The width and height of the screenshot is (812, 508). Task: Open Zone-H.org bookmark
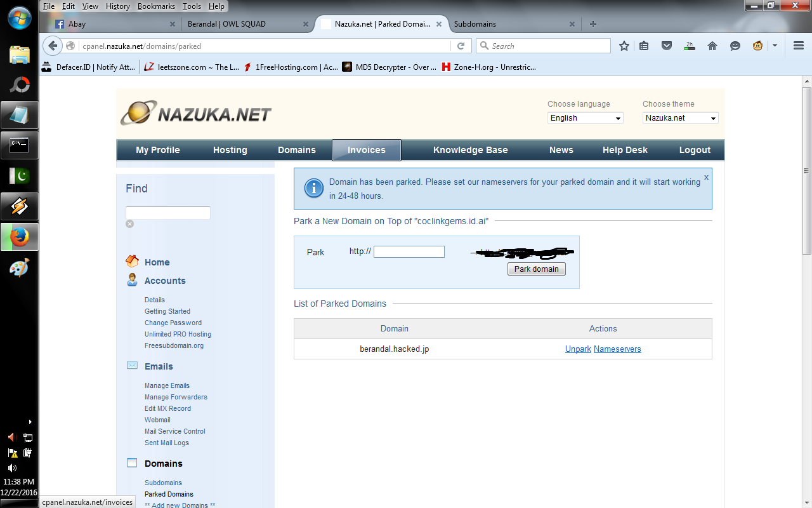[489, 67]
